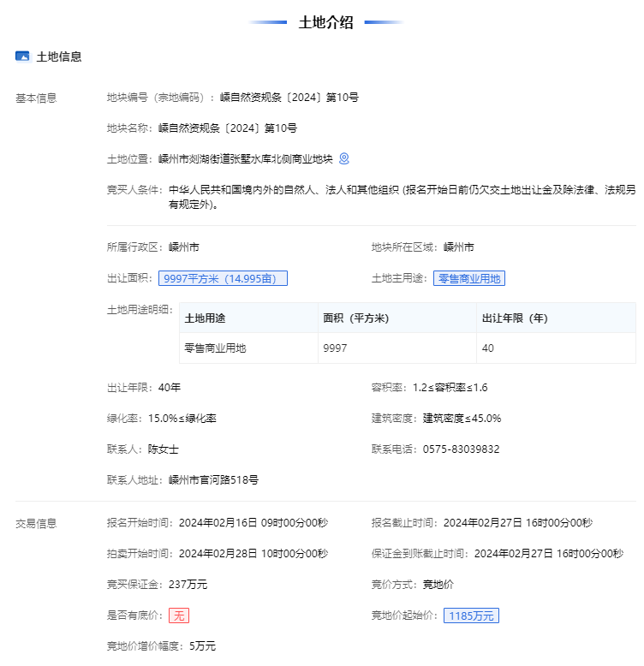This screenshot has height=666, width=644.
Task: Click the 土地介绍 page heading
Action: click(x=325, y=23)
